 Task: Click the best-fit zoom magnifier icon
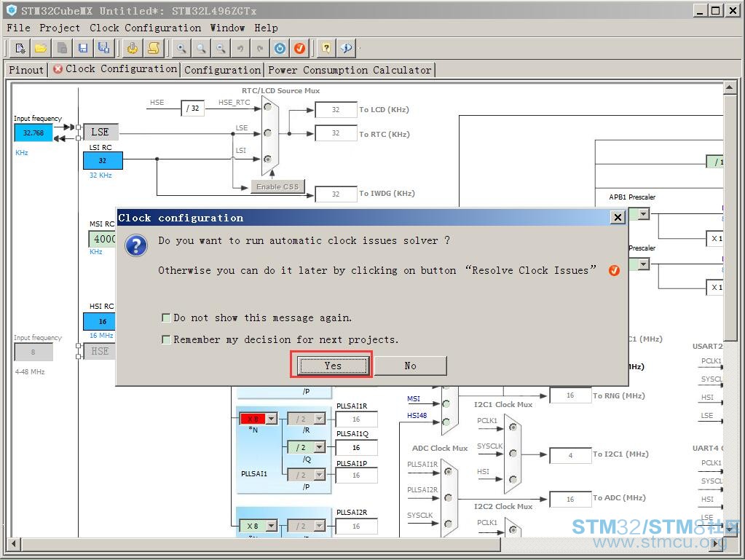(x=202, y=48)
